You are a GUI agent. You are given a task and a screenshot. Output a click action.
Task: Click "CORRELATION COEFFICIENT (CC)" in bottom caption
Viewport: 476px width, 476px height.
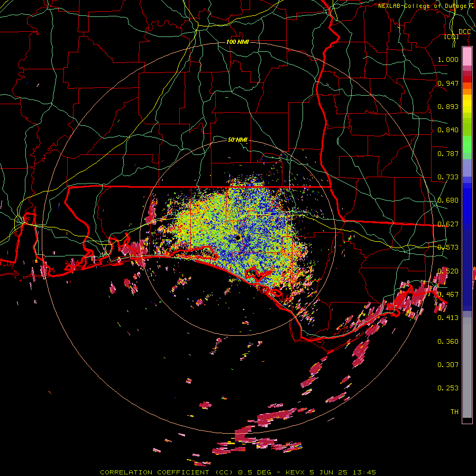(x=167, y=472)
